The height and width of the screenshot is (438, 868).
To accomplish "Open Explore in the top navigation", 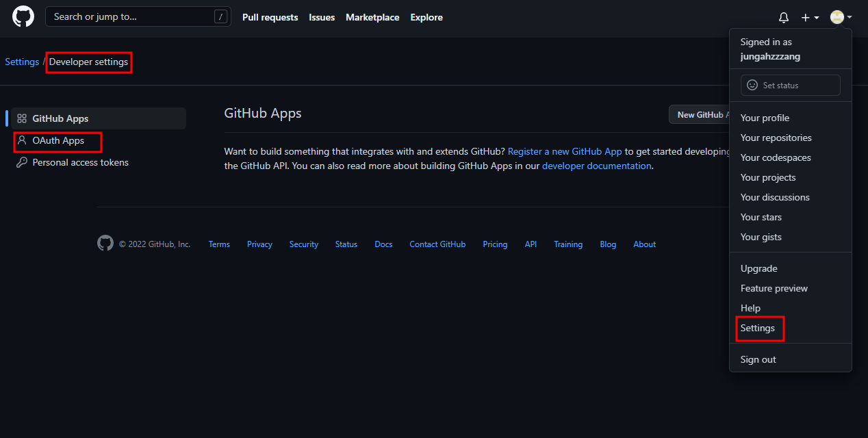I will pos(426,17).
